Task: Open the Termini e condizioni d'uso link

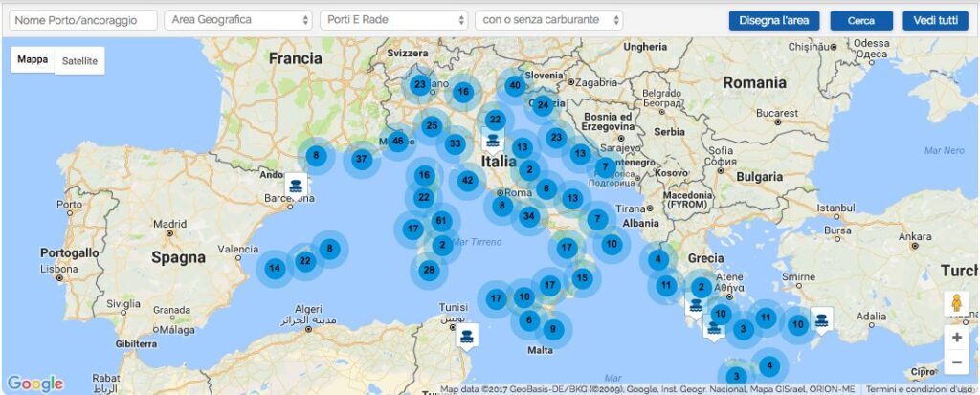Action: pyautogui.click(x=921, y=388)
